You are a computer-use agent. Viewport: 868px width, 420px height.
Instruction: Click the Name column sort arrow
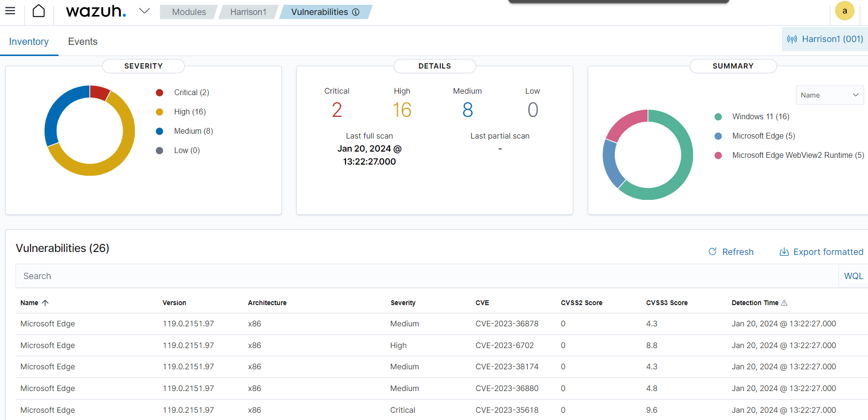coord(45,303)
